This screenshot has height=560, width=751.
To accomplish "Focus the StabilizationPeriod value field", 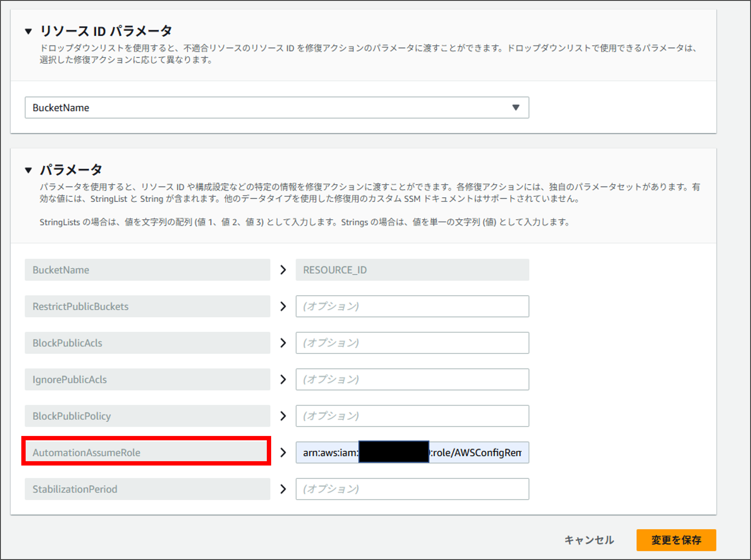I will coord(412,489).
